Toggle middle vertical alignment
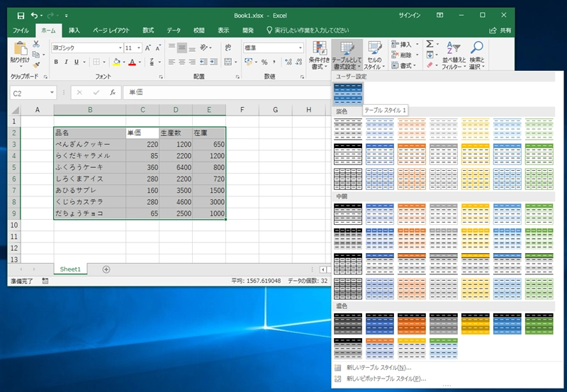Screen dimensions: 567x392 click(182, 47)
